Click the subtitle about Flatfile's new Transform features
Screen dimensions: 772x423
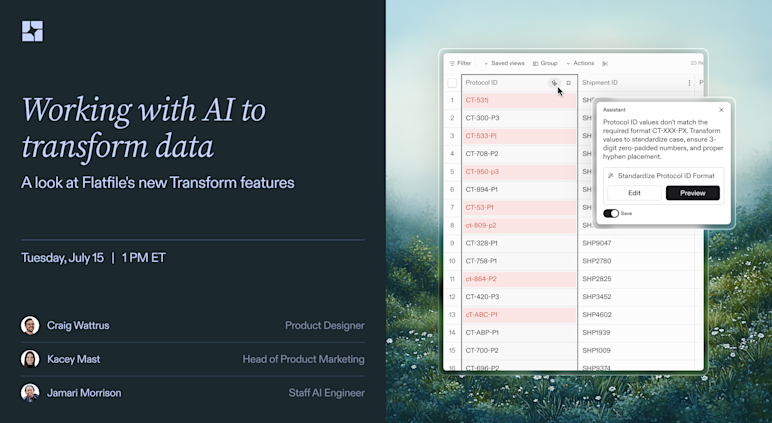coord(158,183)
